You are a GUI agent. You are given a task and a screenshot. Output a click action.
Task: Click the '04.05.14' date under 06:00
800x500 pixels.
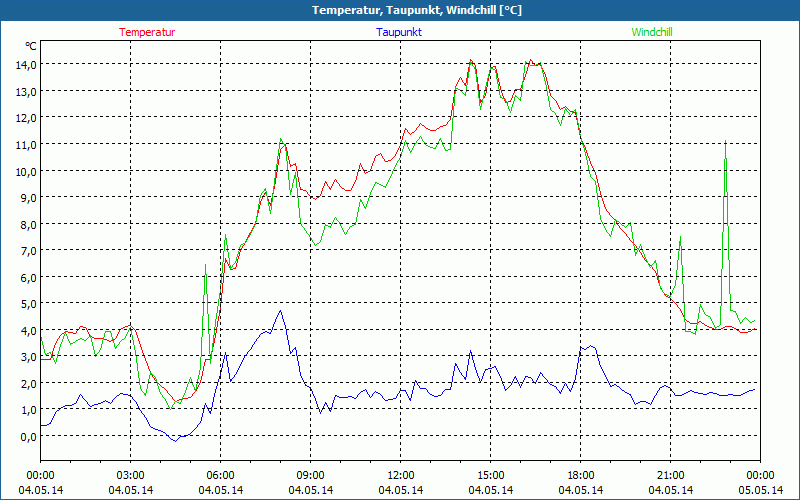coord(220,490)
